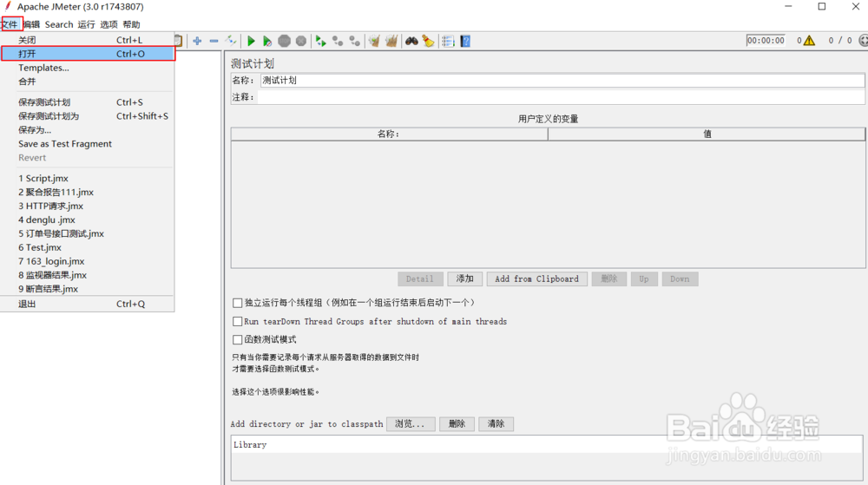Open the 文件 menu

(10, 24)
